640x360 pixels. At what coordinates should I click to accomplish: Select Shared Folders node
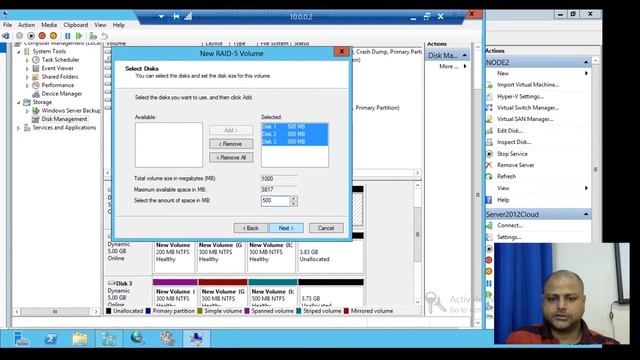tap(60, 77)
